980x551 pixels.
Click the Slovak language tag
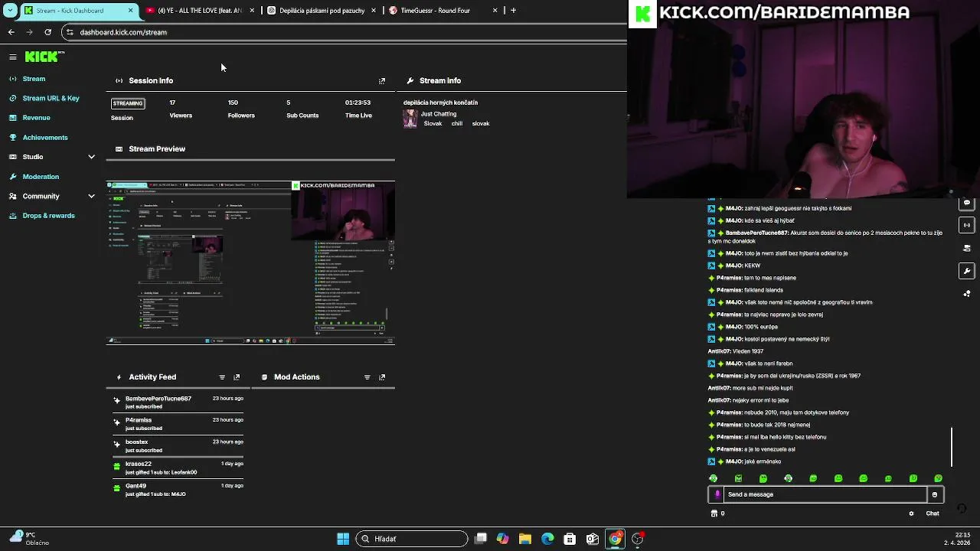point(433,124)
